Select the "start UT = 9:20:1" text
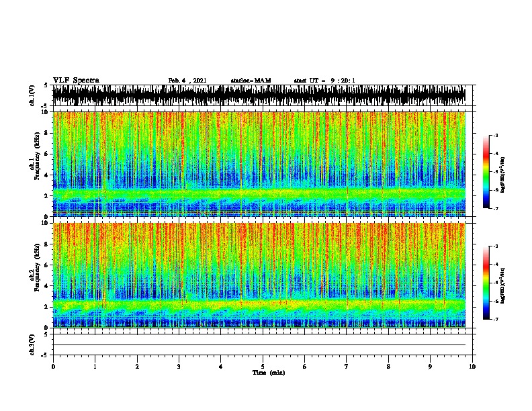Viewport: 532px width, 411px height. [324, 81]
